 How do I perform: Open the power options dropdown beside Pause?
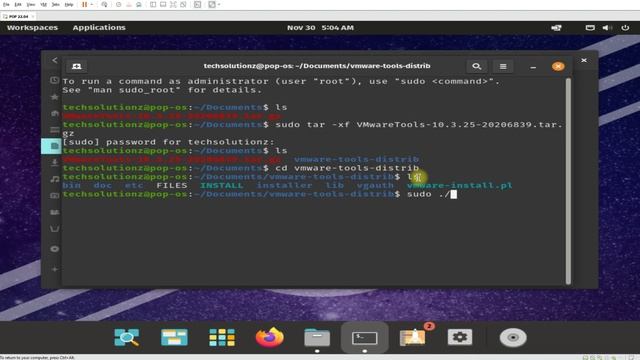tap(92, 4)
